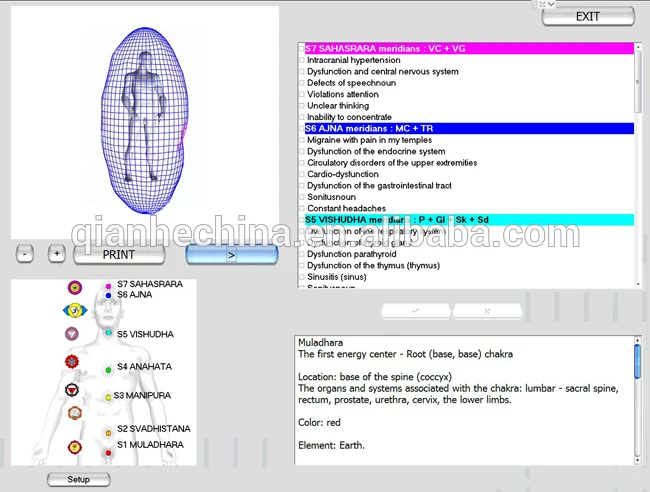
Task: Tick checkbox for Unclear thinking
Action: tap(302, 106)
